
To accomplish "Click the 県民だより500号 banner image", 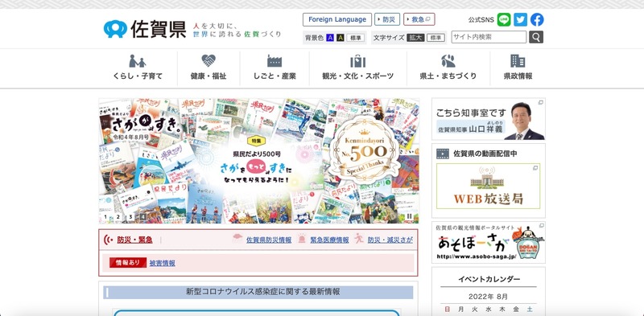I will (x=258, y=161).
